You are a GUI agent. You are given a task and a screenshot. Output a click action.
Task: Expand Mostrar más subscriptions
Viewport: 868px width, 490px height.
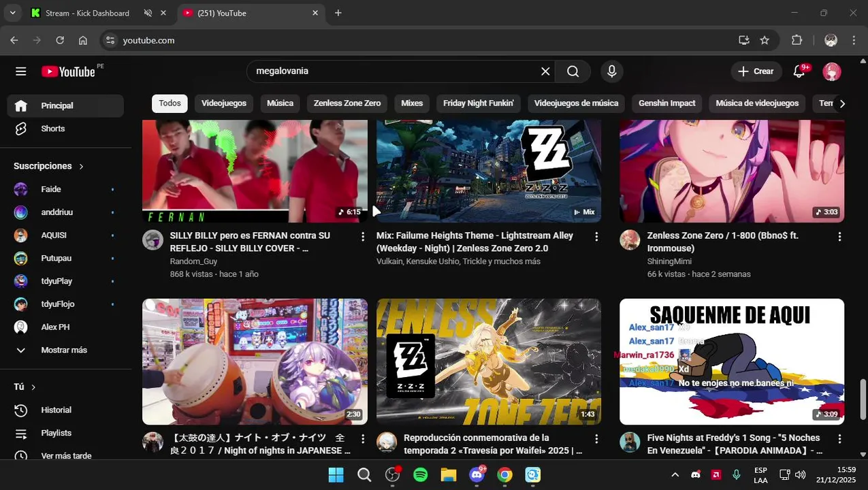pyautogui.click(x=66, y=350)
